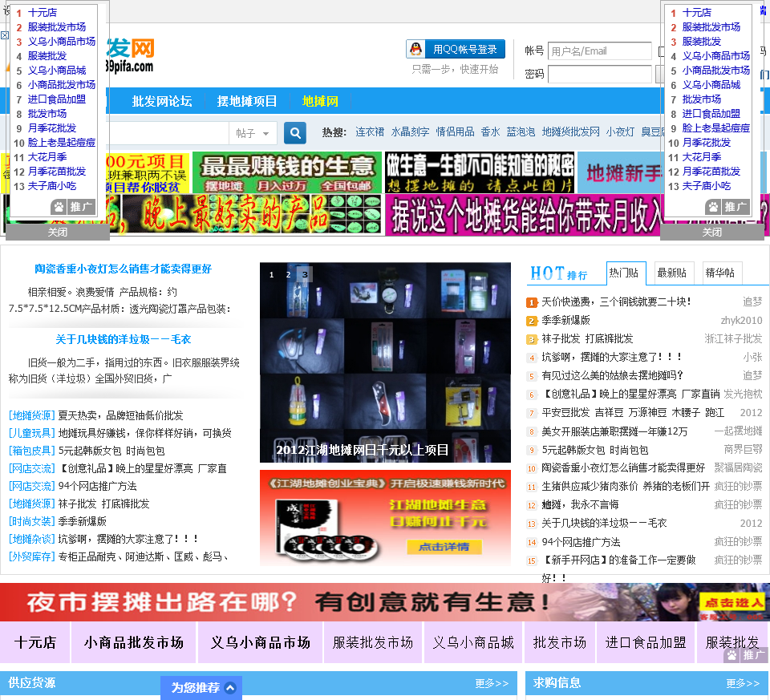Open 地摊网 in navigation bar
This screenshot has height=700, width=770.
point(320,102)
